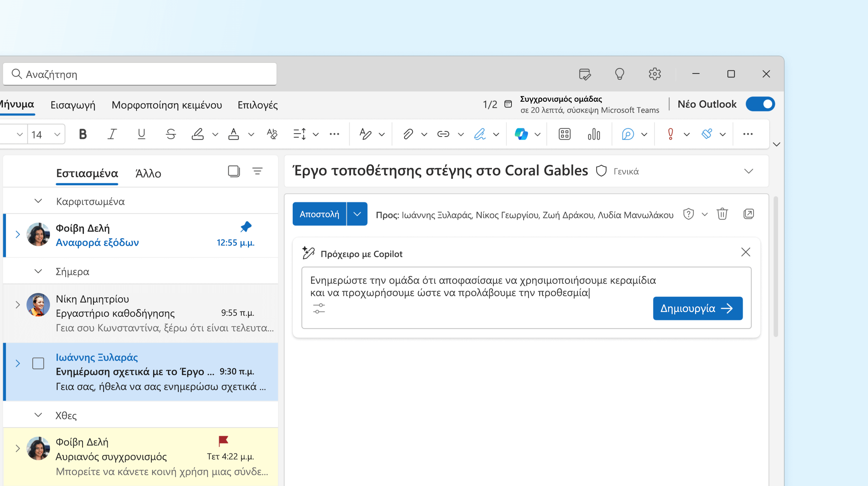Click the select mode icon above messages
868x486 pixels.
(x=234, y=171)
